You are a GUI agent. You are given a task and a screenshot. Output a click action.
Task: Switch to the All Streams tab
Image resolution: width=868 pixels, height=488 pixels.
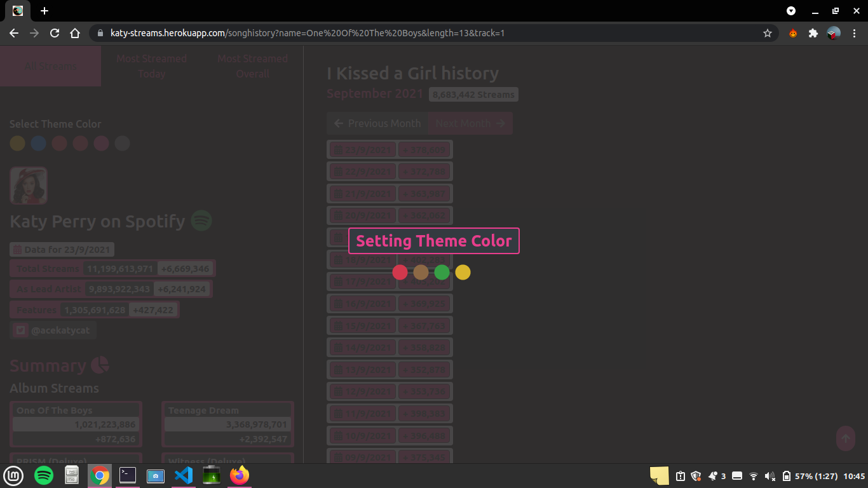pyautogui.click(x=50, y=66)
